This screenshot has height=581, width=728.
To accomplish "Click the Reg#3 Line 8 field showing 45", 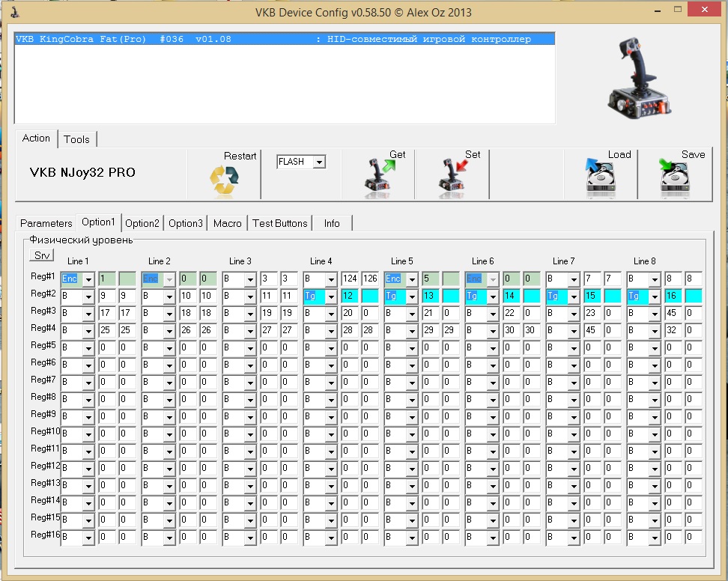I will pyautogui.click(x=673, y=313).
